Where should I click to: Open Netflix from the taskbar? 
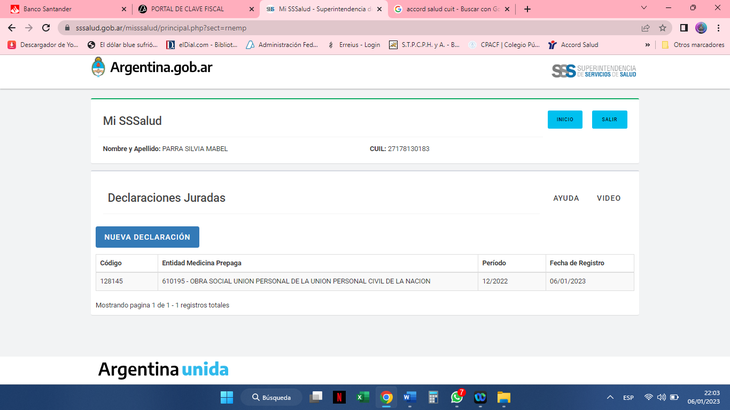point(339,397)
